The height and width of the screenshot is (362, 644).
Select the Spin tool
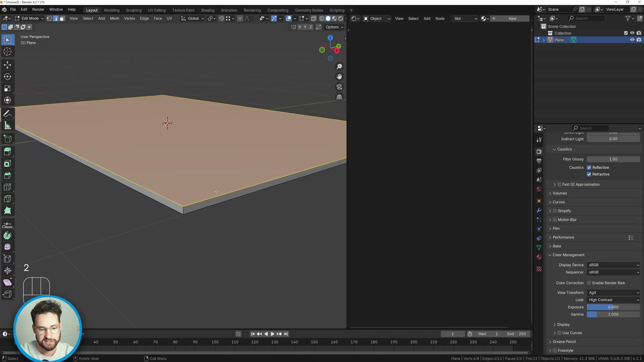pos(7,236)
